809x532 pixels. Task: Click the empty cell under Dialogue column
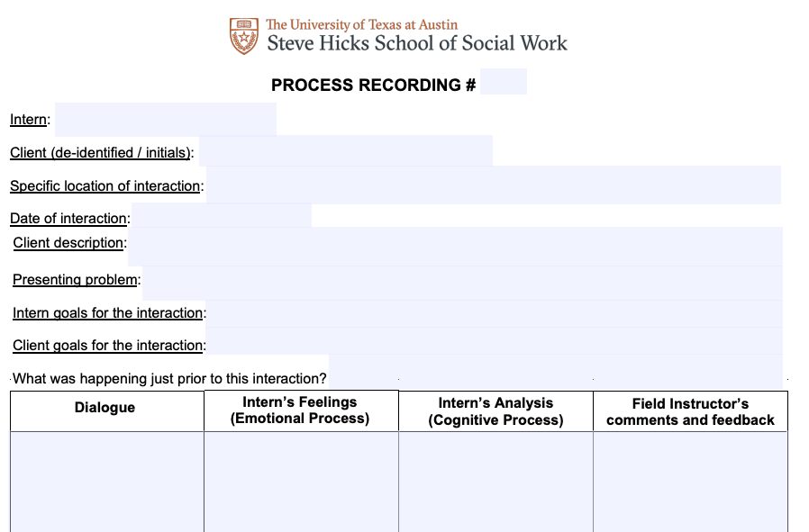[107, 482]
